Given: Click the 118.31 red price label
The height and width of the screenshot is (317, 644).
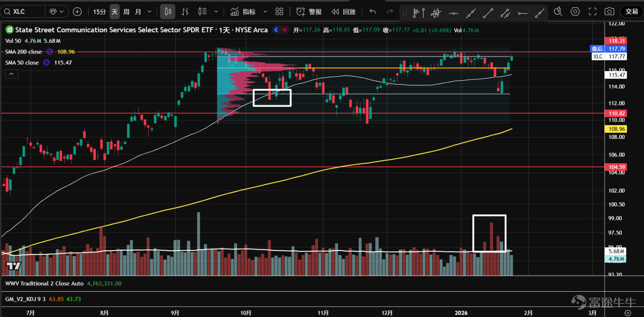Looking at the screenshot, I should (616, 41).
